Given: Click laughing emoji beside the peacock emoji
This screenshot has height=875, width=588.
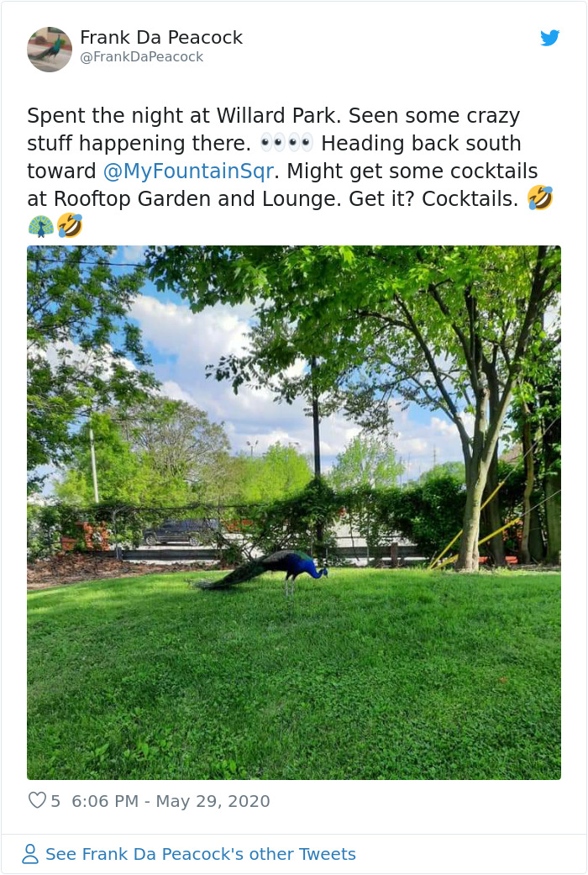Looking at the screenshot, I should tap(70, 225).
